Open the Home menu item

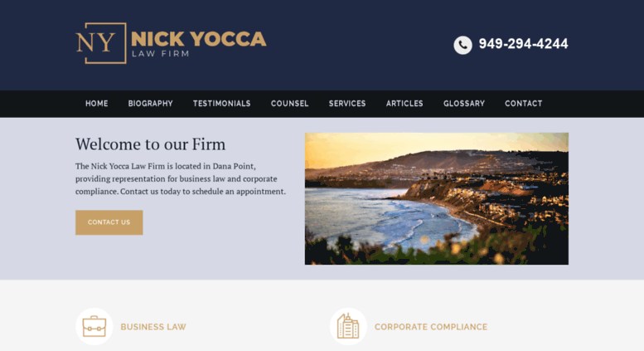point(96,104)
